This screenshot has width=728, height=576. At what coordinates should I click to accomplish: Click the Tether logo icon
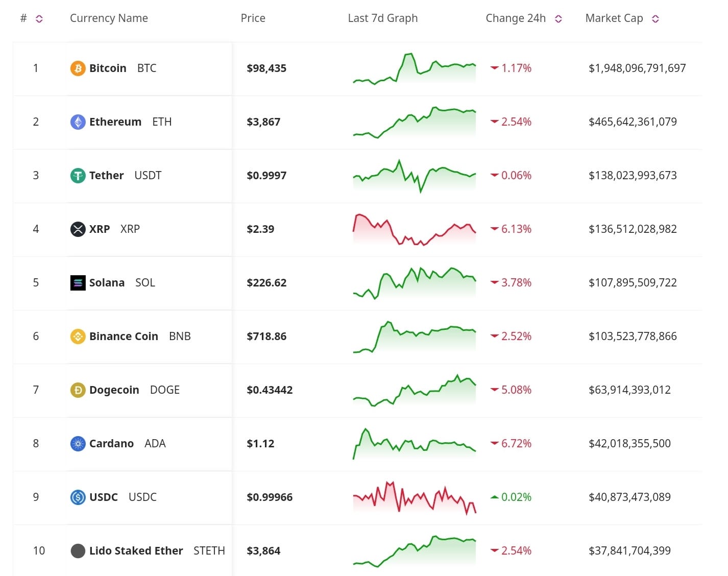tap(78, 176)
